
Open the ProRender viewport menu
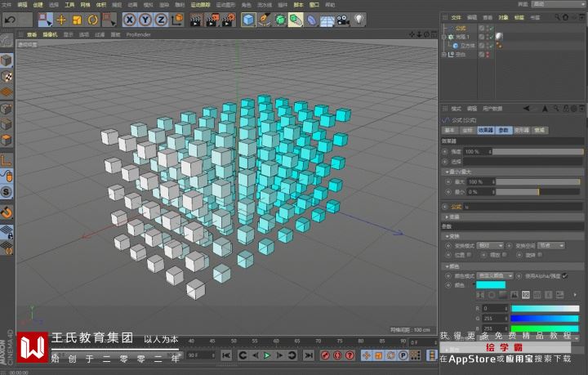[x=138, y=34]
